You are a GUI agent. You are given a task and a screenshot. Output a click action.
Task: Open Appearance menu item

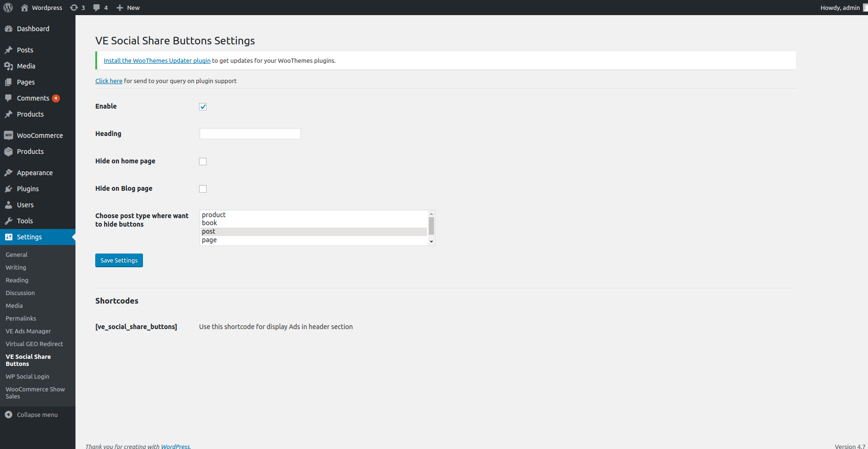[x=38, y=173]
